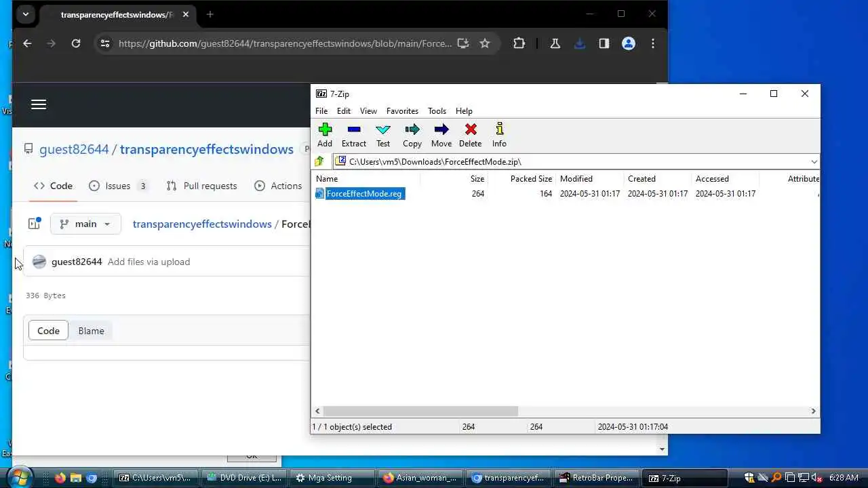Viewport: 868px width, 488px height.
Task: Click the install app icon in address bar
Action: (x=463, y=43)
